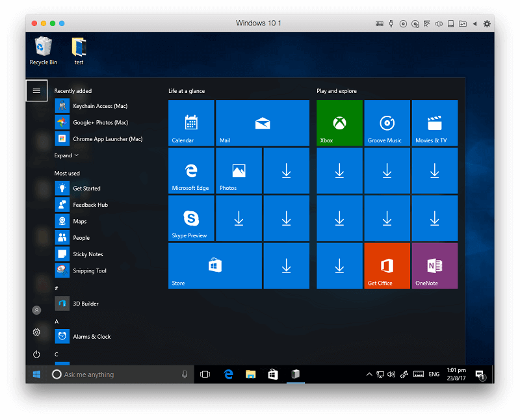The width and height of the screenshot is (520, 420).
Task: Open the OneNote tile
Action: 434,266
